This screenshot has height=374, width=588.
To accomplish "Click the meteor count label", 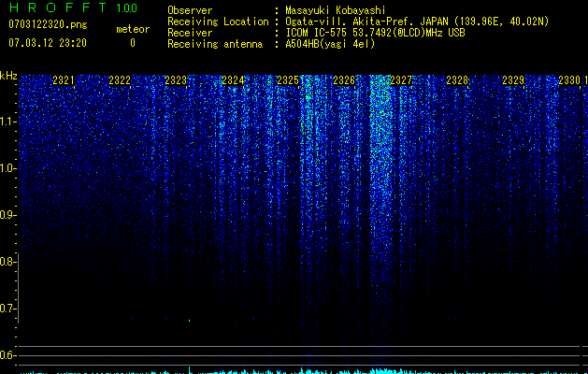I will click(133, 29).
